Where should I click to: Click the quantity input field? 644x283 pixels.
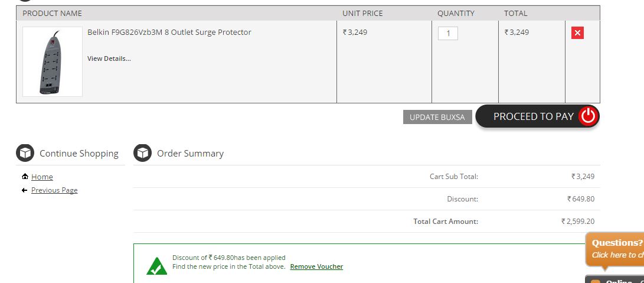tap(448, 34)
